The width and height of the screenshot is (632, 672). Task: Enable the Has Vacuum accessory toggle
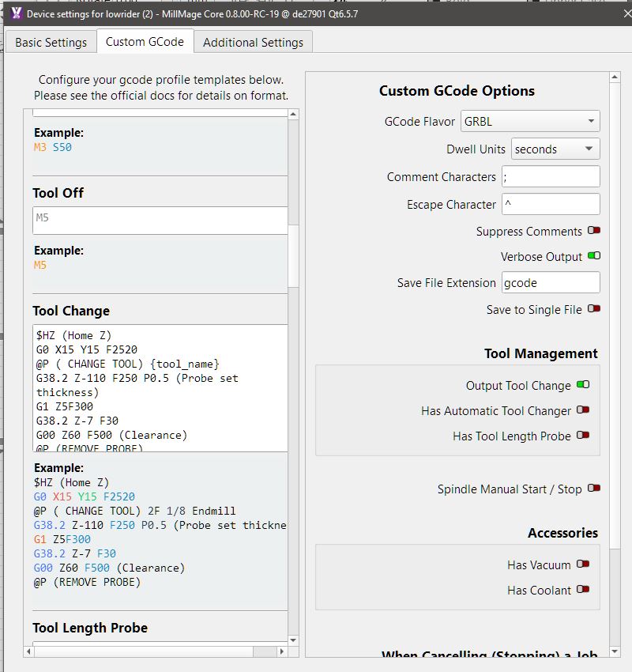click(x=583, y=564)
